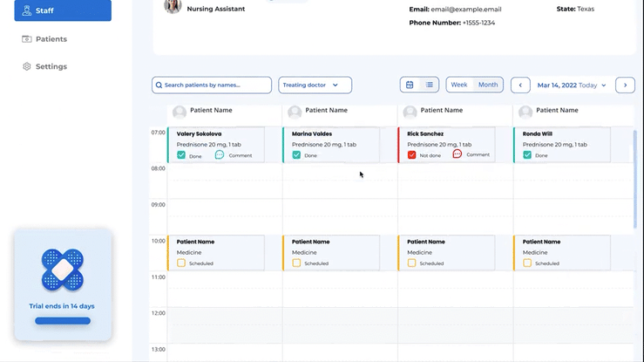Switch to calendar view icon
Screen dimensions: 644x362
410,85
